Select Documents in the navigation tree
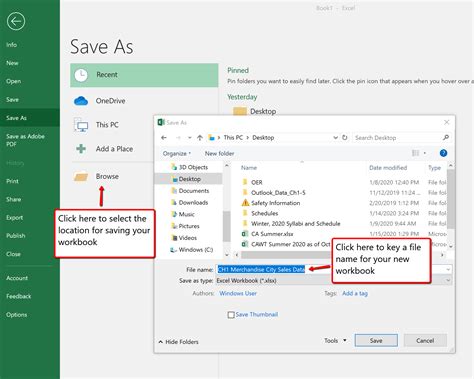474x379 pixels. [190, 191]
